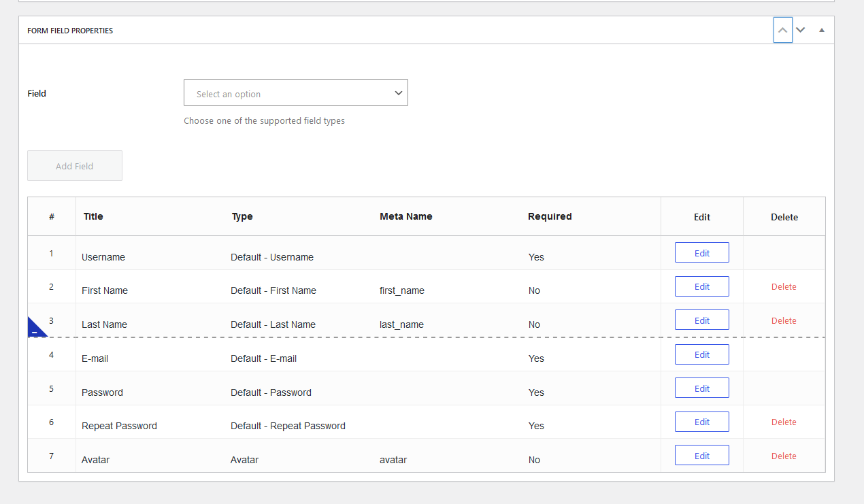Image resolution: width=864 pixels, height=504 pixels.
Task: Click the row number 7 cell
Action: (51, 456)
